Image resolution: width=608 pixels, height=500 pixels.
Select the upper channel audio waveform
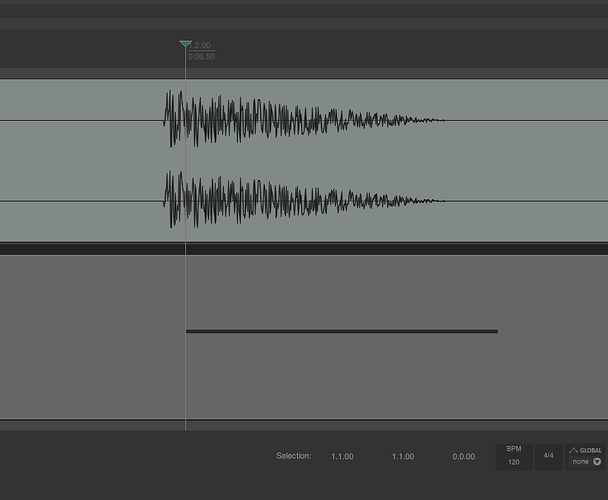(x=304, y=119)
